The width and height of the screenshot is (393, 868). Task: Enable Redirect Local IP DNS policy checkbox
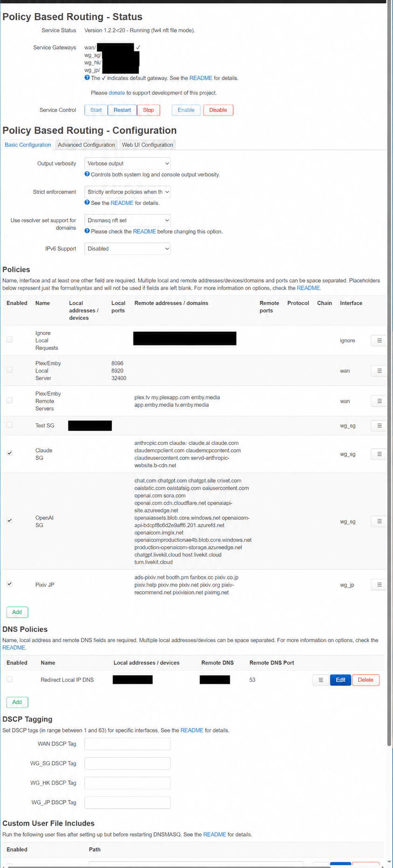[9, 679]
